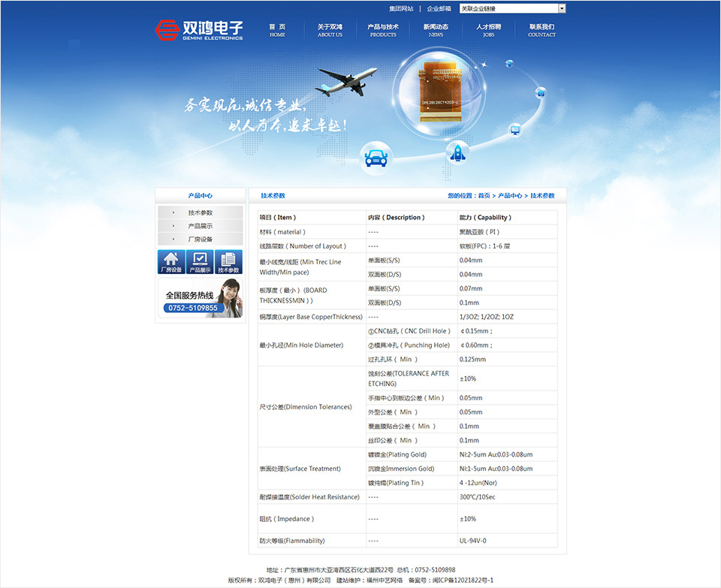Open the 人才招聘 JOBS menu
Image resolution: width=721 pixels, height=588 pixels.
(x=488, y=29)
